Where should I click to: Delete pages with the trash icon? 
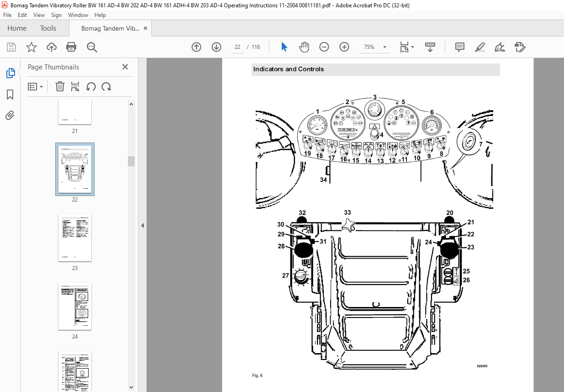60,86
